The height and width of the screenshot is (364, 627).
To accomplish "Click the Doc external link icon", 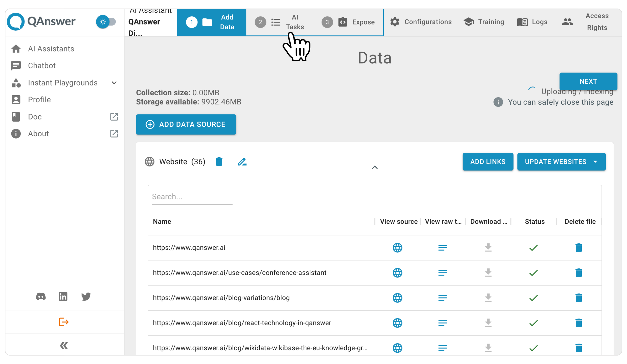I will (114, 117).
